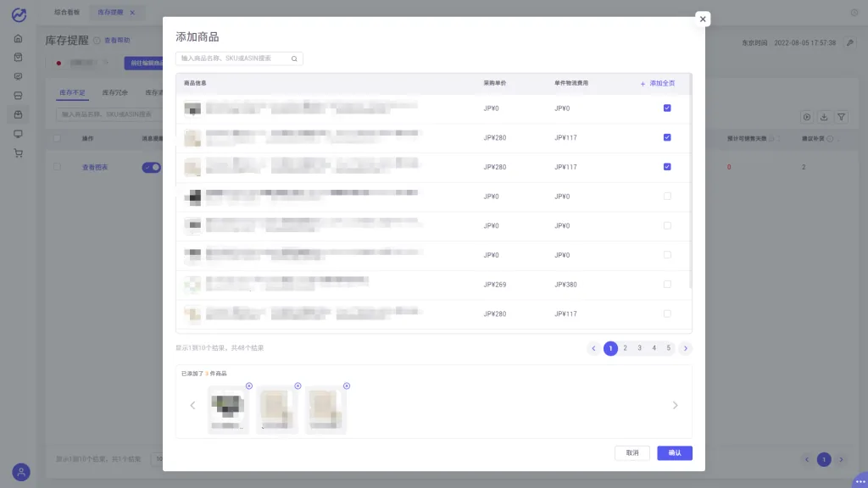Check the JP¥269 product row checkbox
Screen dimensions: 868x488
coord(667,285)
